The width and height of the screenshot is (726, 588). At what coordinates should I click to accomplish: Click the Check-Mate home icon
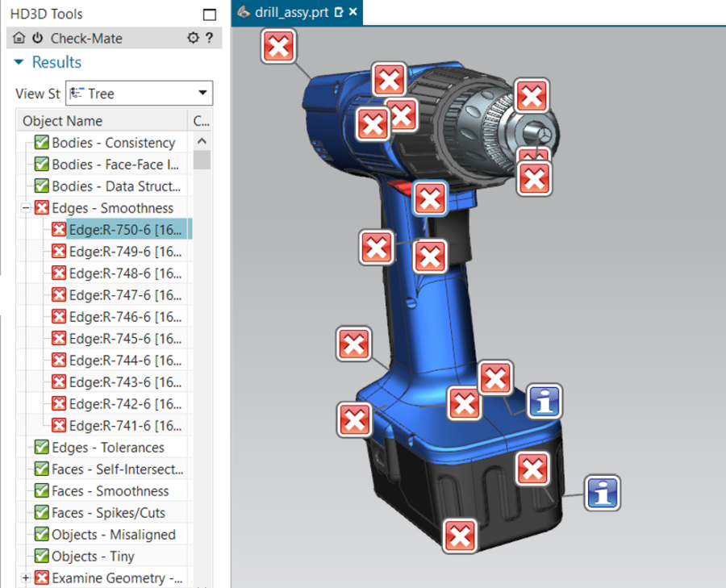click(19, 38)
